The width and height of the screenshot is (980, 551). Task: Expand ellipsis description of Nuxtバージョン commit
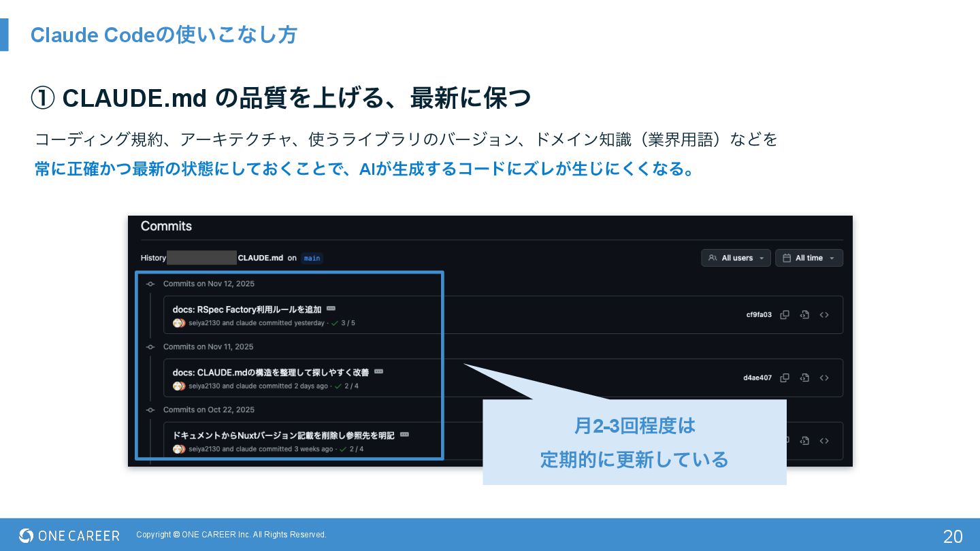404,434
